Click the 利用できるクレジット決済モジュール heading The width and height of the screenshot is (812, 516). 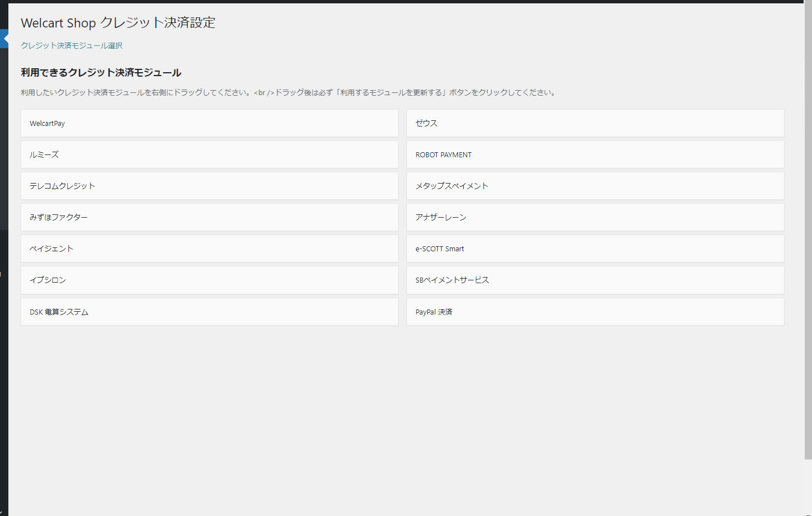click(x=101, y=73)
